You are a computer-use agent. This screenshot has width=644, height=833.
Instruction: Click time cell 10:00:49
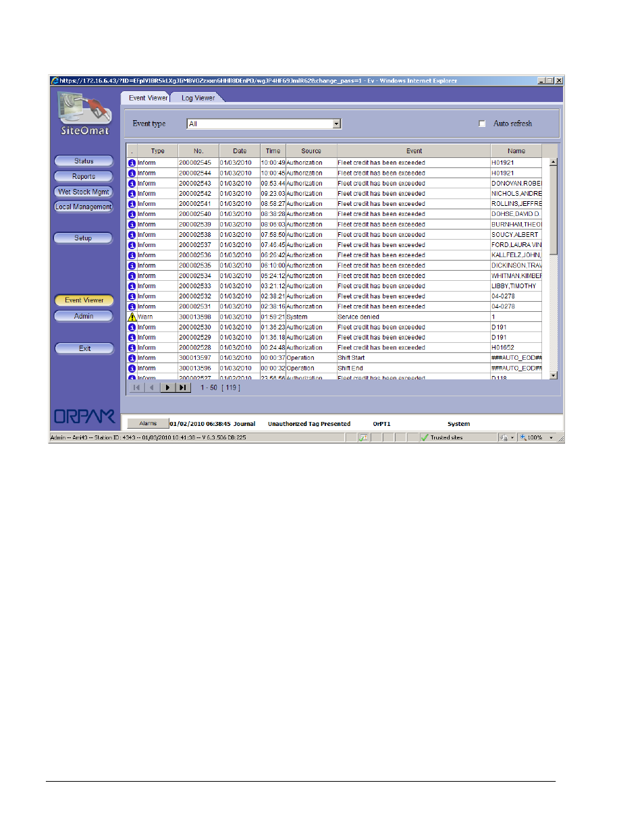tap(273, 163)
